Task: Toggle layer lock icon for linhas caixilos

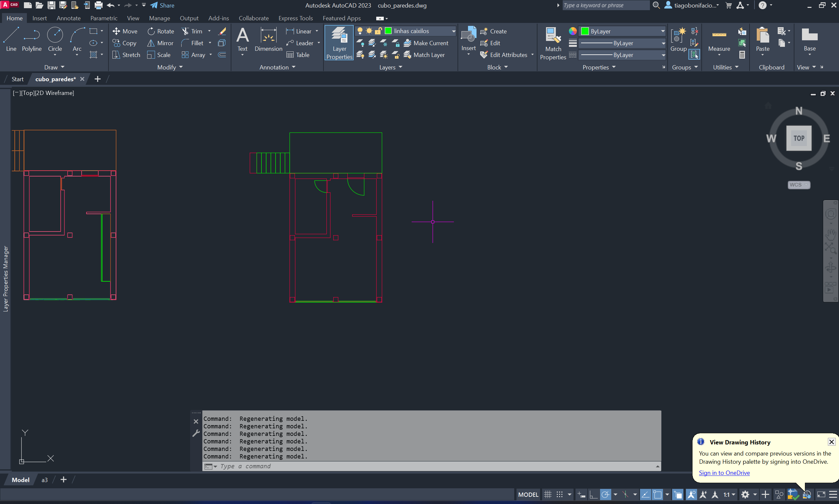Action: [x=378, y=31]
